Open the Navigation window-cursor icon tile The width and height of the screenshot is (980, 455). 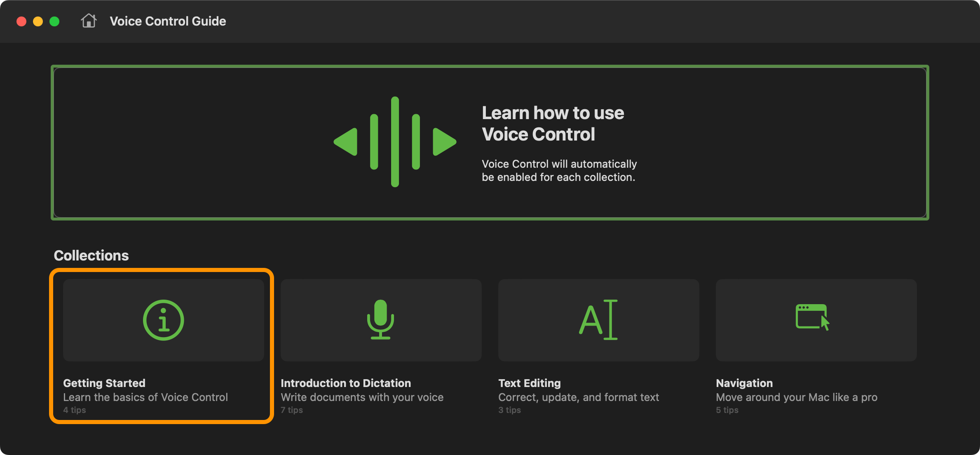[x=816, y=320]
